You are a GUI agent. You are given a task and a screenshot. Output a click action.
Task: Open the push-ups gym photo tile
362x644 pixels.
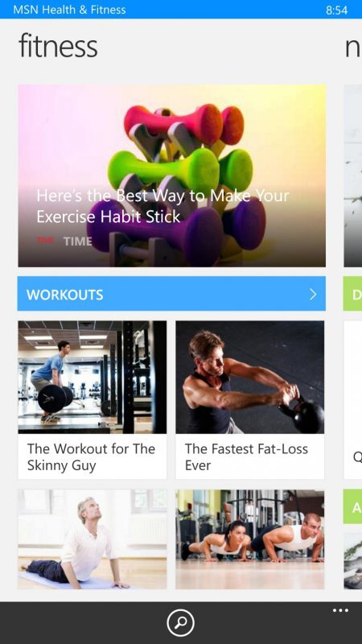(250, 539)
